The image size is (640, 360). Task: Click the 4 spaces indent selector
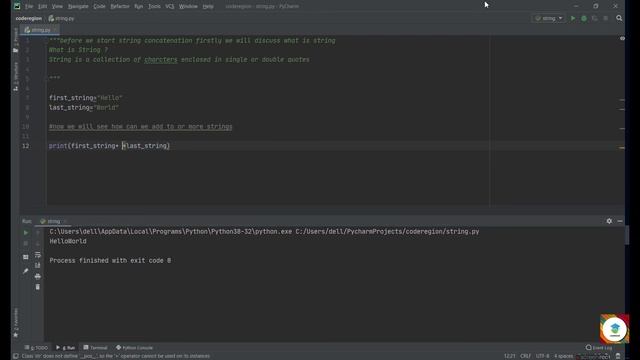tap(563, 356)
